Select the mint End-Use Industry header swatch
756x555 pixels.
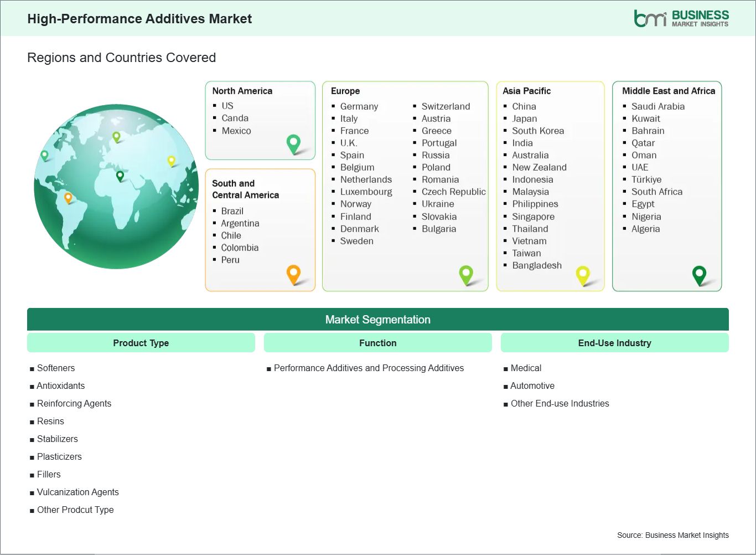point(614,342)
